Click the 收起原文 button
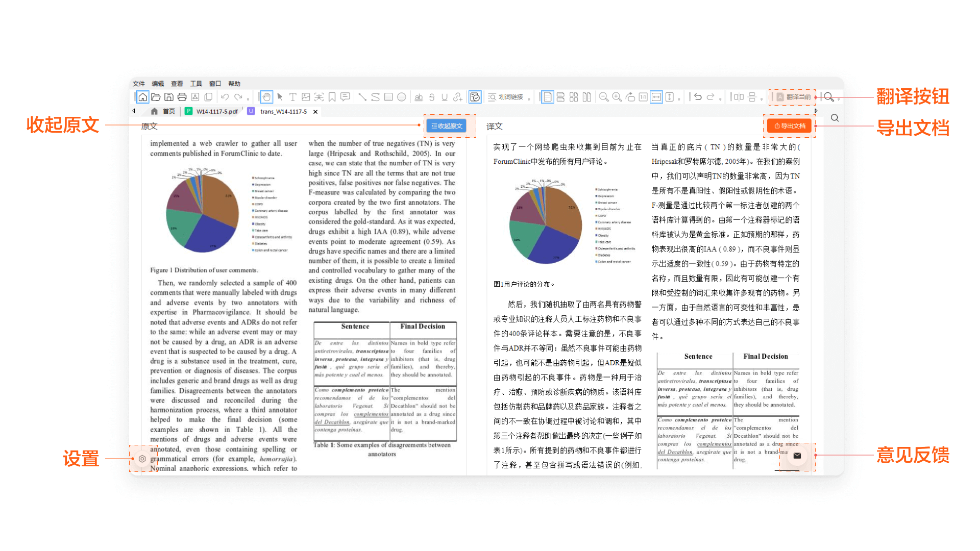This screenshot has height=551, width=980. point(446,126)
